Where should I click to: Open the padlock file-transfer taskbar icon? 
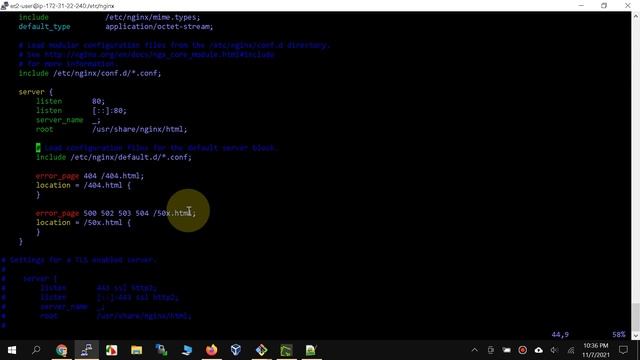coord(161,350)
